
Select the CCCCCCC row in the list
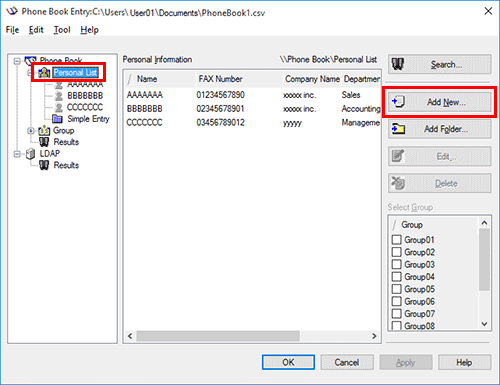click(253, 123)
